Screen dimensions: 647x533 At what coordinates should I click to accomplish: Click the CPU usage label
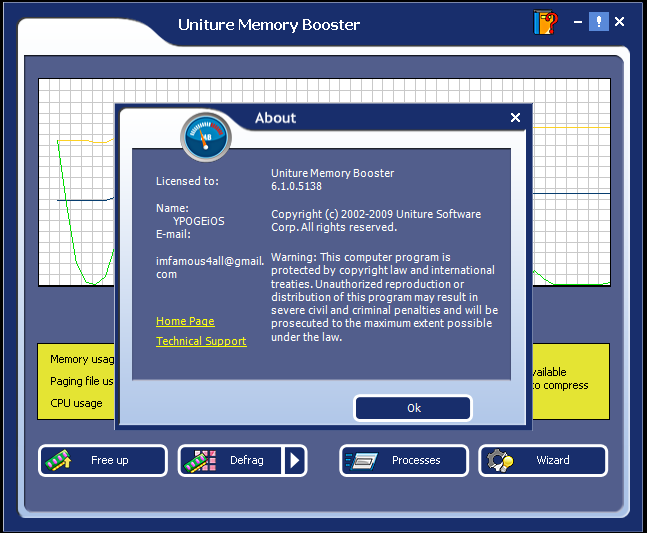click(76, 403)
